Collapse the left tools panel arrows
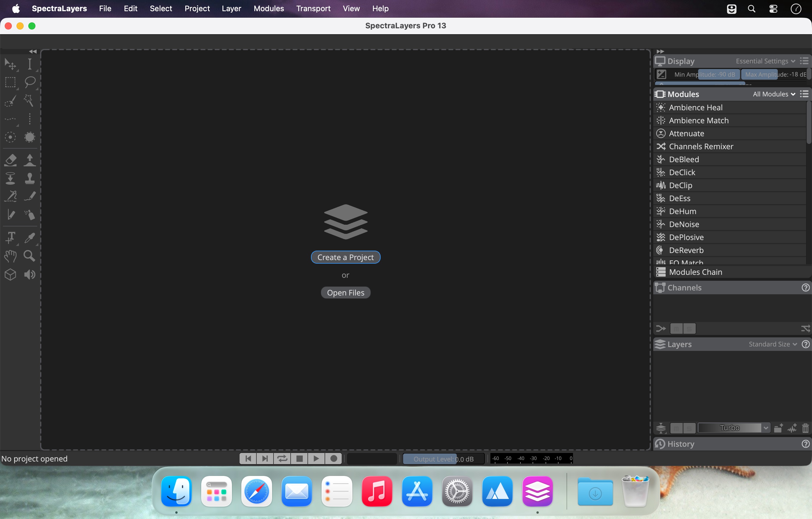This screenshot has width=812, height=519. (33, 52)
